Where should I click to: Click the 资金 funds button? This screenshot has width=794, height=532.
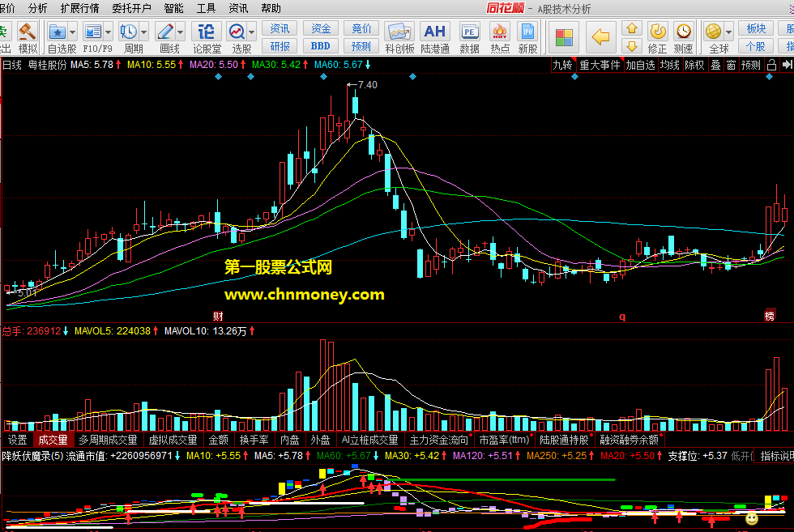click(321, 28)
